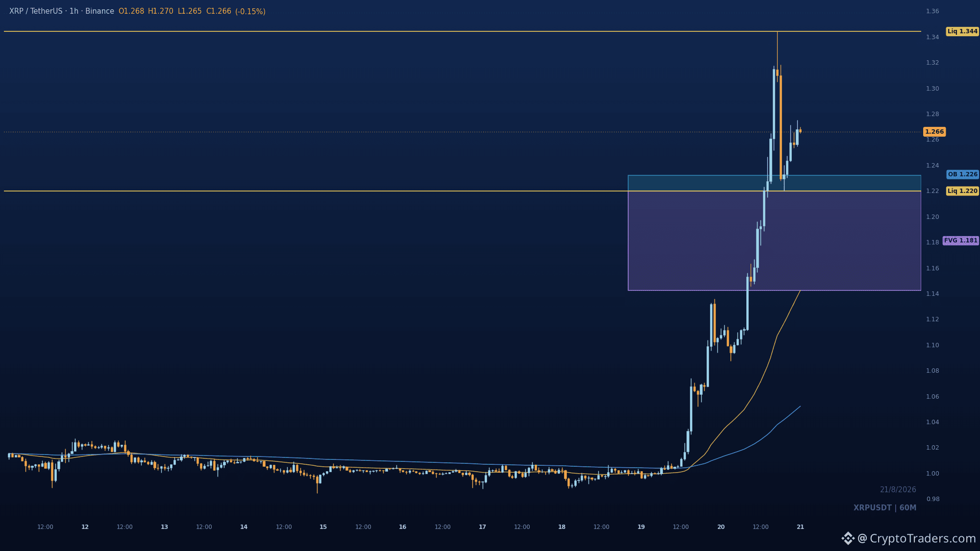Click day 18 on the time axis
This screenshot has width=980, height=551.
[562, 527]
